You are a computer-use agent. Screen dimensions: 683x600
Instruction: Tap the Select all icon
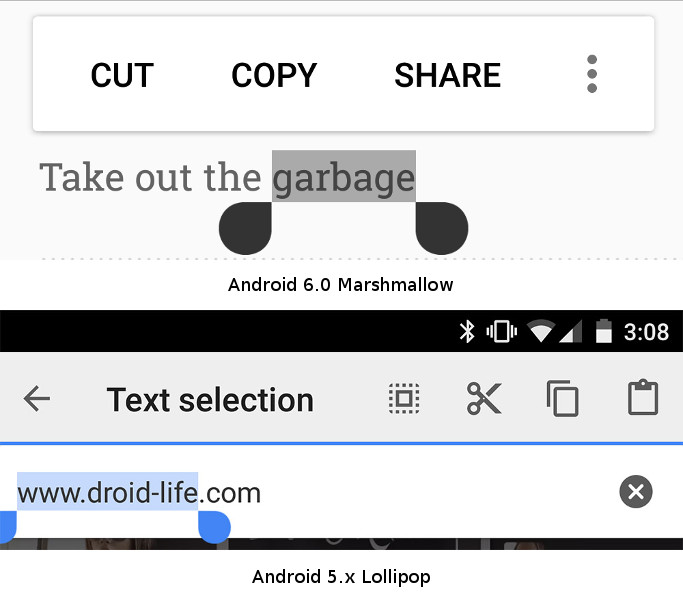click(x=404, y=398)
